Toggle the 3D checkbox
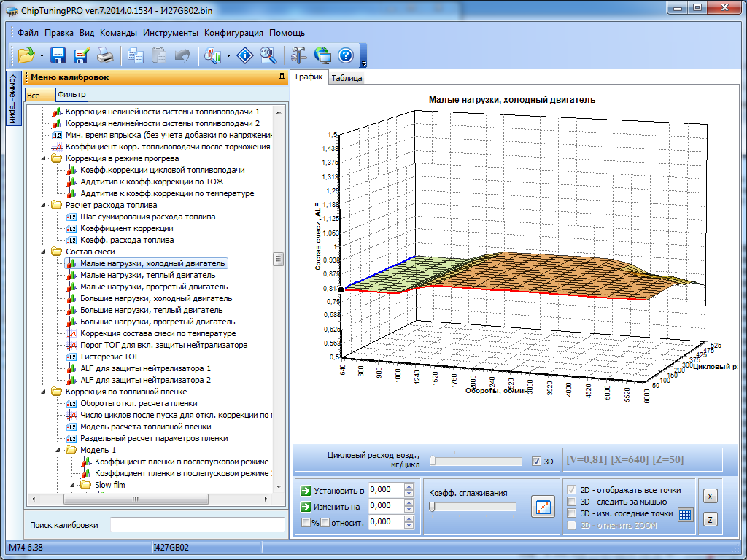 coord(537,462)
